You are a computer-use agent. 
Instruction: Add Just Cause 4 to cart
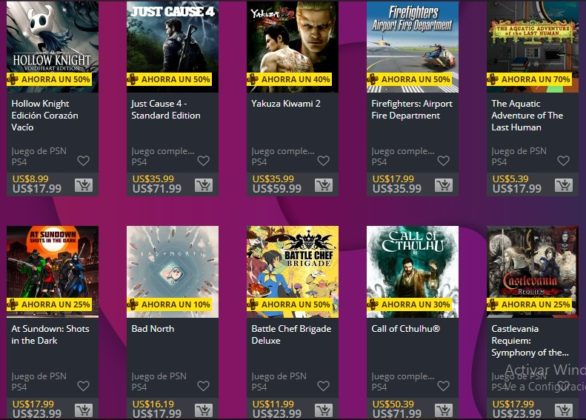coord(204,185)
